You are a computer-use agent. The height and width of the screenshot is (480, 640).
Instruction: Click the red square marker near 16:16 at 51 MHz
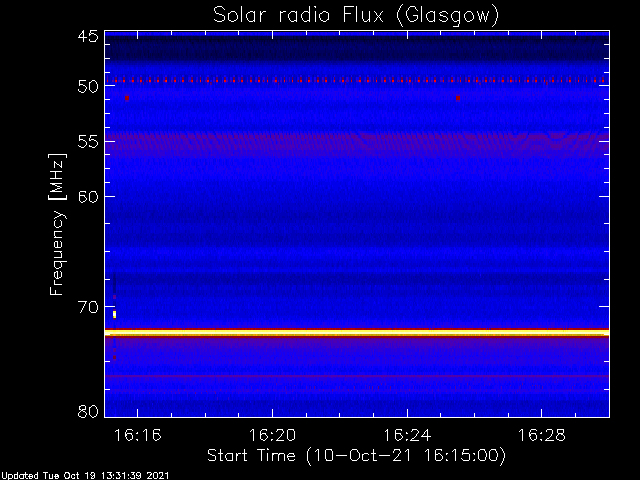pos(127,98)
